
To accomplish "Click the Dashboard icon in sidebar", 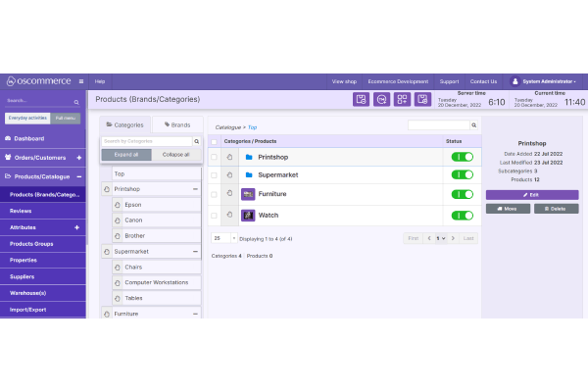I will tap(8, 138).
